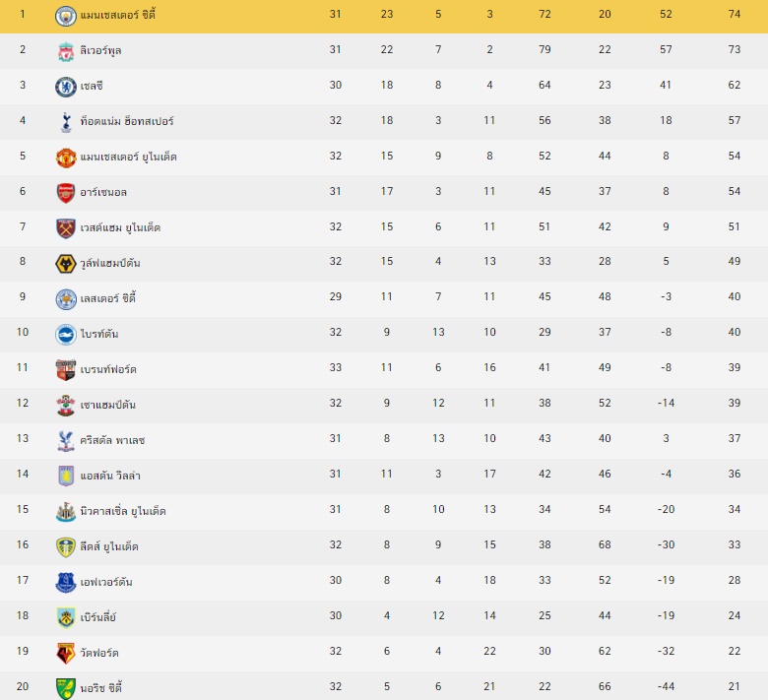Open the ลีดส์ ยูไนเต็ด team link
Viewport: 768px width, 700px height.
click(109, 546)
